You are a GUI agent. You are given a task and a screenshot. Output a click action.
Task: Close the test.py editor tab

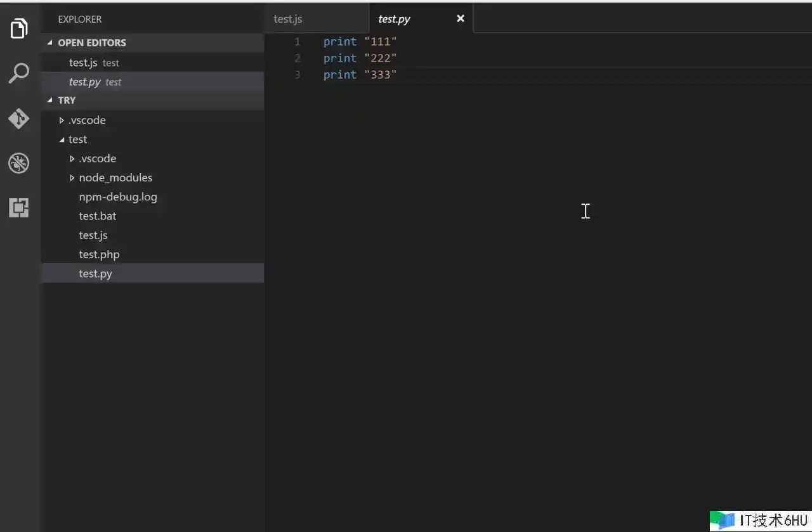coord(461,18)
